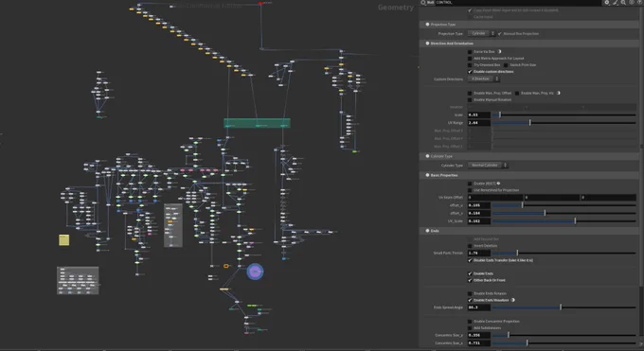Select the orange-outlined node near purple circle

click(x=226, y=266)
